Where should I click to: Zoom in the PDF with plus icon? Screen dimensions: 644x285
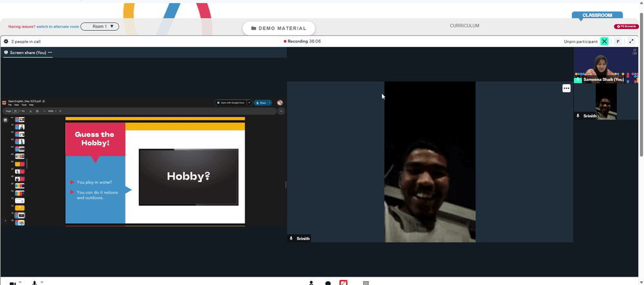(x=60, y=111)
